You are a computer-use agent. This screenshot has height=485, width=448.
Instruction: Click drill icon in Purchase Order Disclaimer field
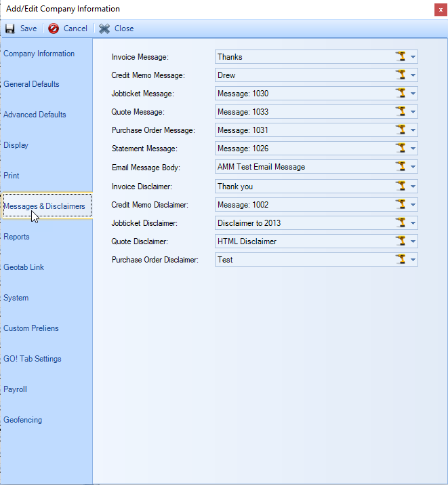point(401,259)
